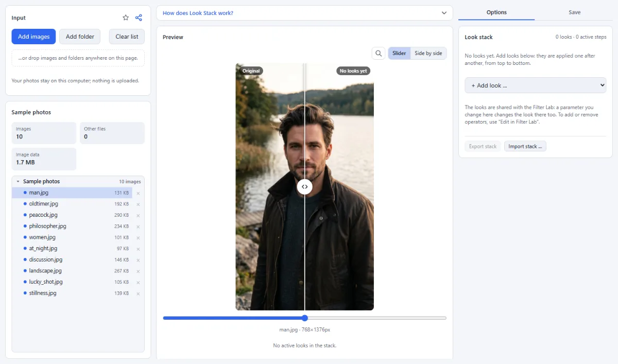Open the Save tab
Viewport: 618px width, 364px height.
tap(575, 12)
